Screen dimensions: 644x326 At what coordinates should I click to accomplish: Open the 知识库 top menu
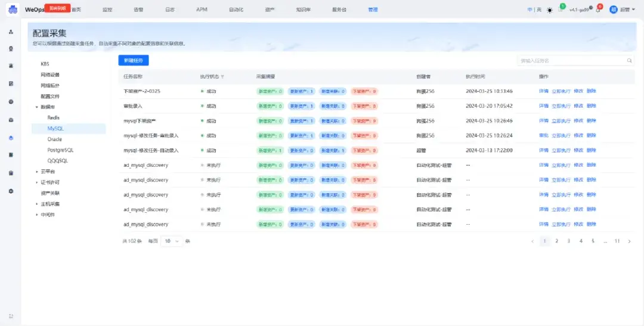(x=304, y=10)
